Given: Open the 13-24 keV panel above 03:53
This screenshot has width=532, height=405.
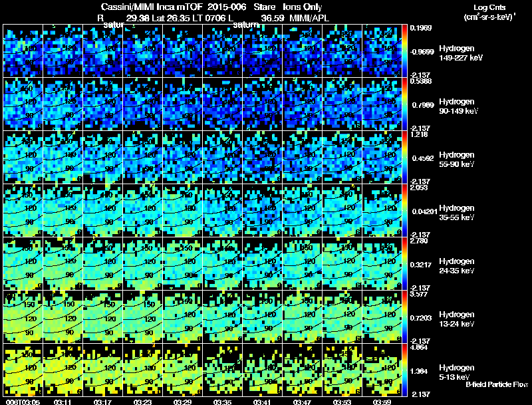Looking at the screenshot, I should pos(342,317).
